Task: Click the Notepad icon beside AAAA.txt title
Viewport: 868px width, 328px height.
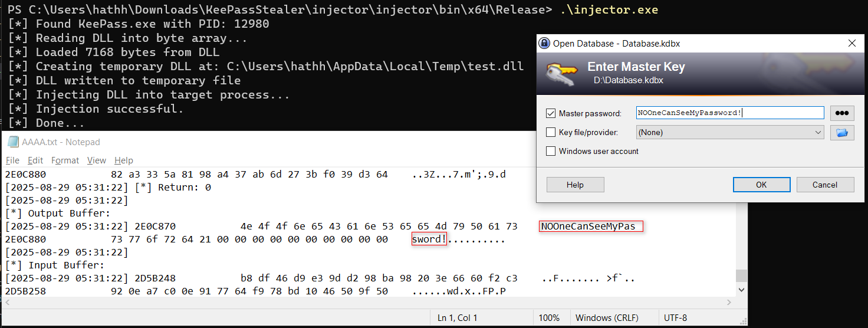Action: pos(12,142)
